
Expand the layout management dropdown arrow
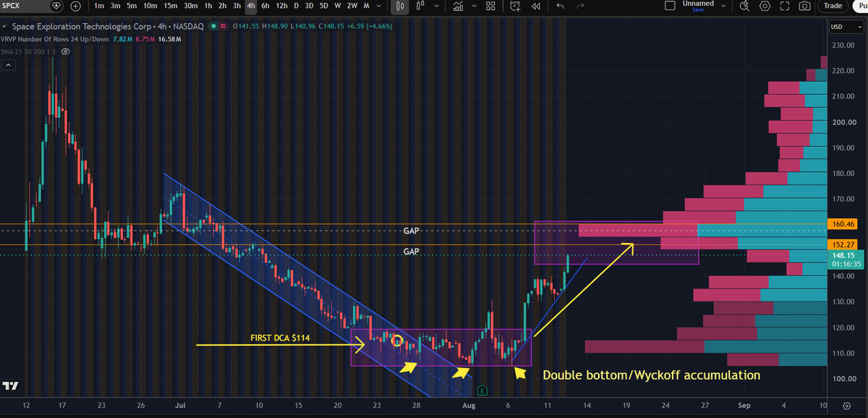pos(724,6)
